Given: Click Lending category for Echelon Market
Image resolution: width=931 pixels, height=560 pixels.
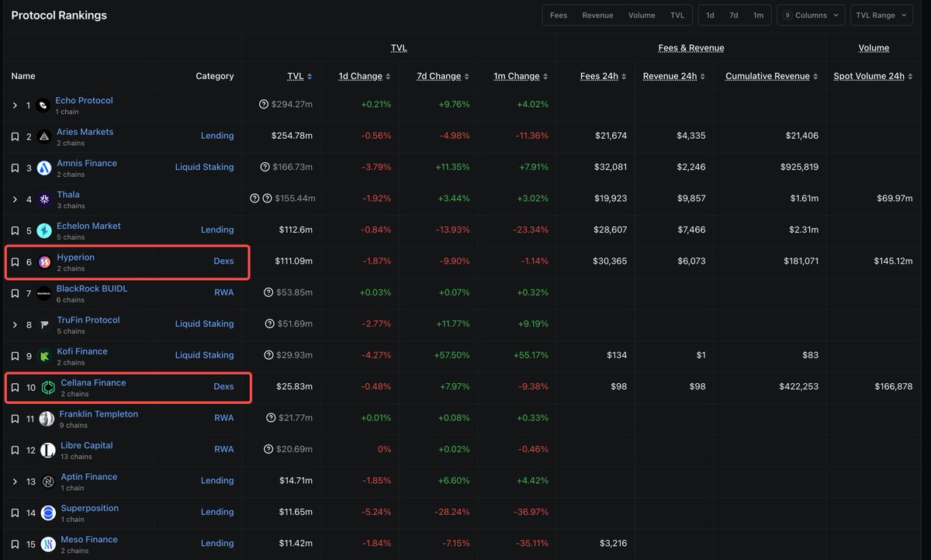Looking at the screenshot, I should tap(217, 230).
